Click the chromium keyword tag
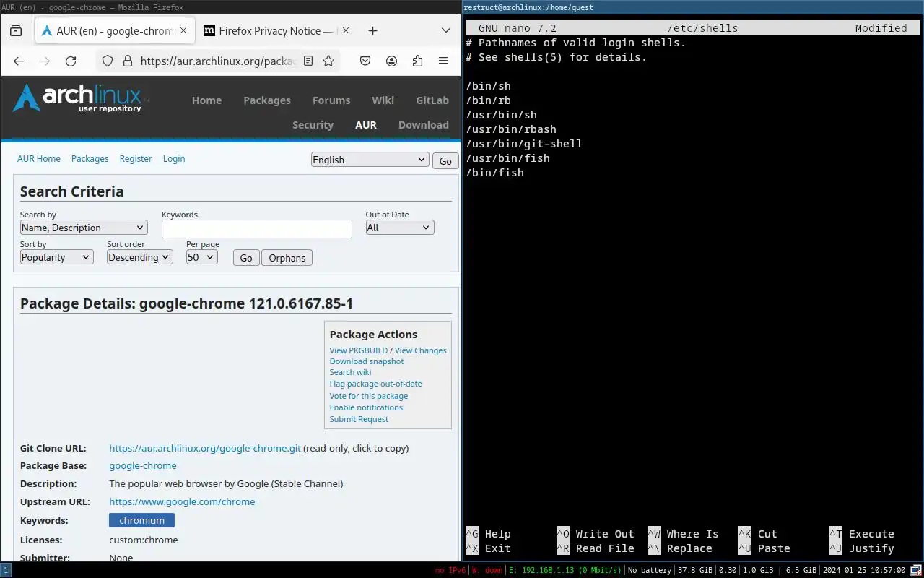The width and height of the screenshot is (924, 578). pos(141,520)
